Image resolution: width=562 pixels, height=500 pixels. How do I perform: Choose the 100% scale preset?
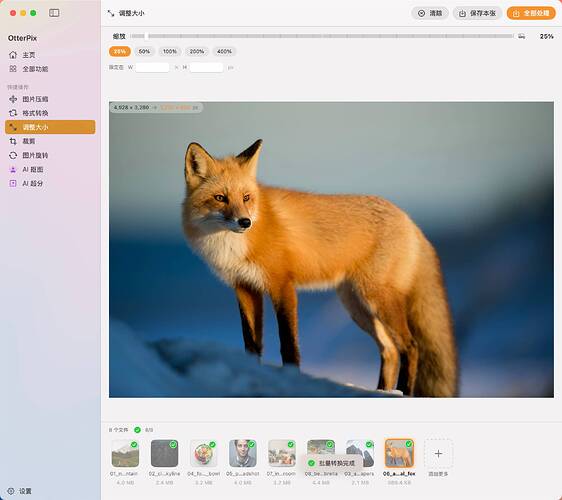click(170, 52)
